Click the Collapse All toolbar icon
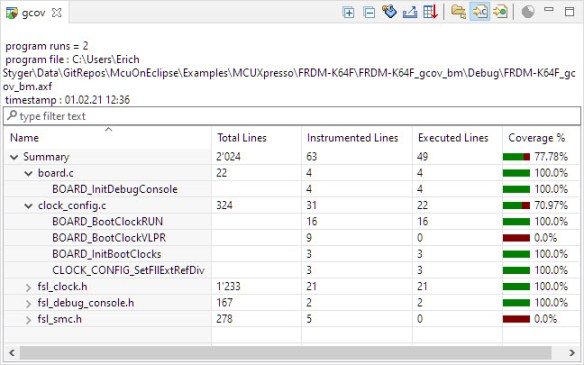The image size is (584, 365). click(369, 12)
